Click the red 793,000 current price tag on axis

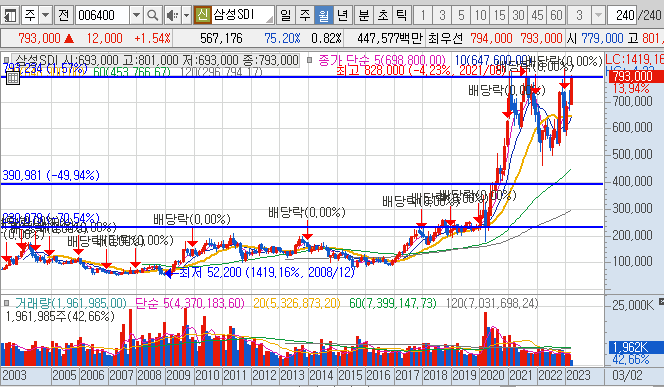click(x=636, y=76)
